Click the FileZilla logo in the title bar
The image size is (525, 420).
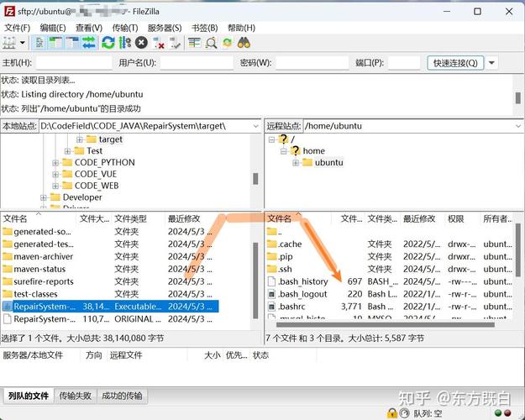[9, 12]
